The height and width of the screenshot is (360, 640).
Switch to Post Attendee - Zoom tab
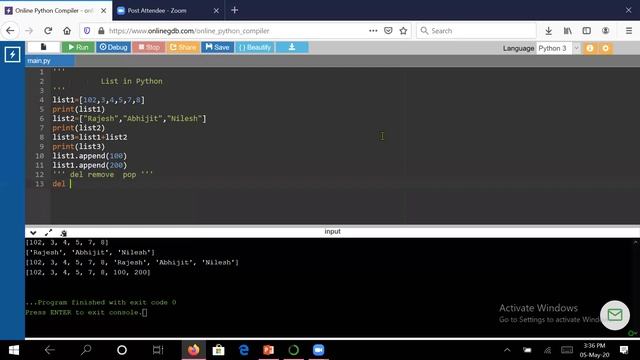point(157,11)
